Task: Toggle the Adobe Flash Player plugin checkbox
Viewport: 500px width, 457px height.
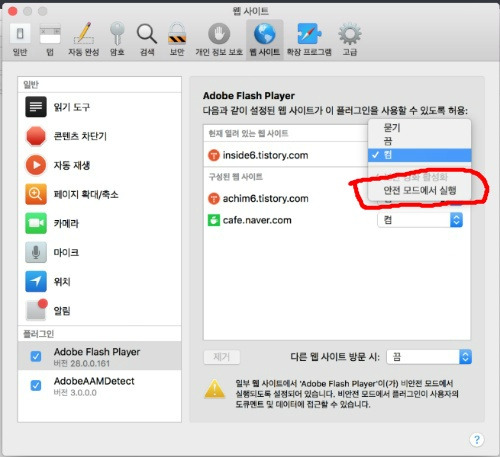Action: [36, 356]
